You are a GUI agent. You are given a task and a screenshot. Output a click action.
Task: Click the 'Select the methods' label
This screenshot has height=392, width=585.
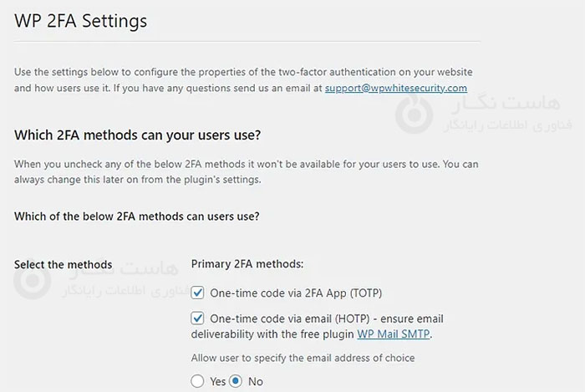click(63, 264)
